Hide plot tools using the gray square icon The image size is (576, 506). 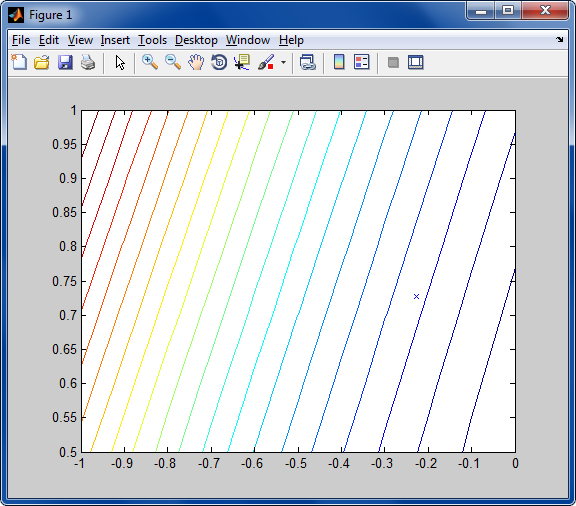pyautogui.click(x=393, y=62)
